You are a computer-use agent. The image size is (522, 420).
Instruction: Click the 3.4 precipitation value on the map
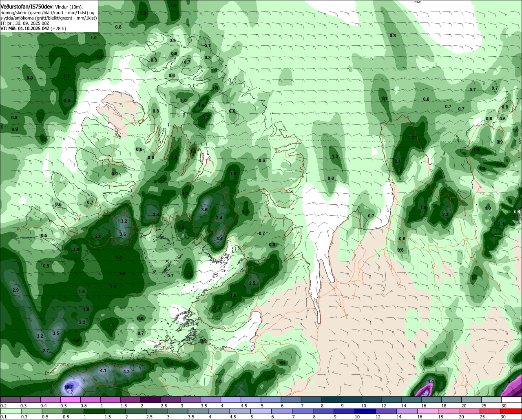tap(219, 239)
